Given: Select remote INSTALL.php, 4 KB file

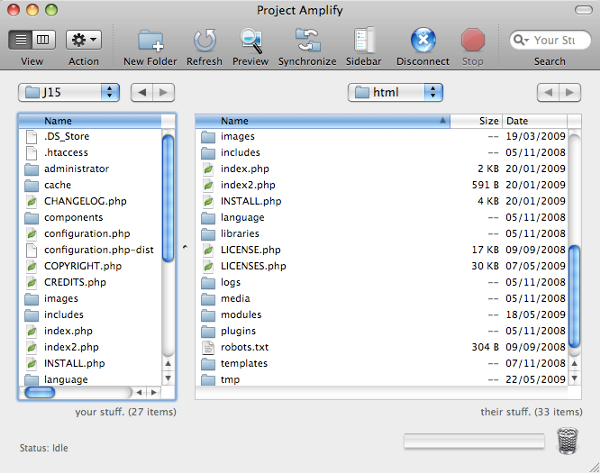Looking at the screenshot, I should 382,201.
